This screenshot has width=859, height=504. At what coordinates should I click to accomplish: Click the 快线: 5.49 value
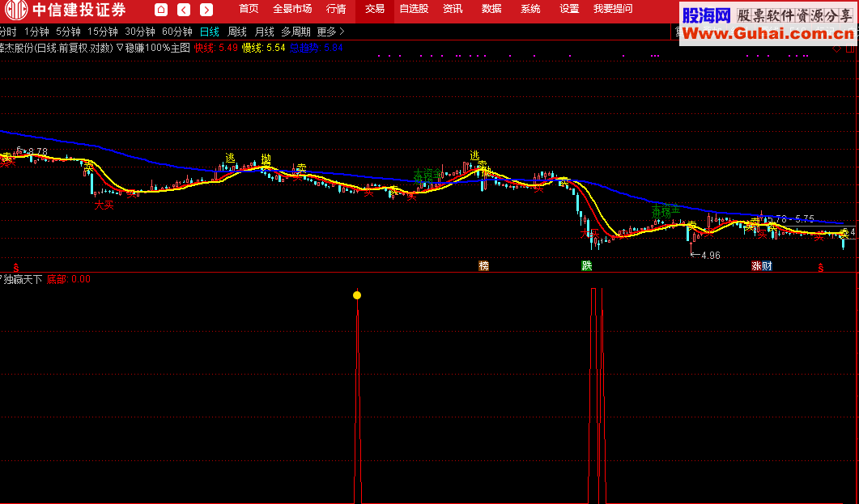point(216,48)
